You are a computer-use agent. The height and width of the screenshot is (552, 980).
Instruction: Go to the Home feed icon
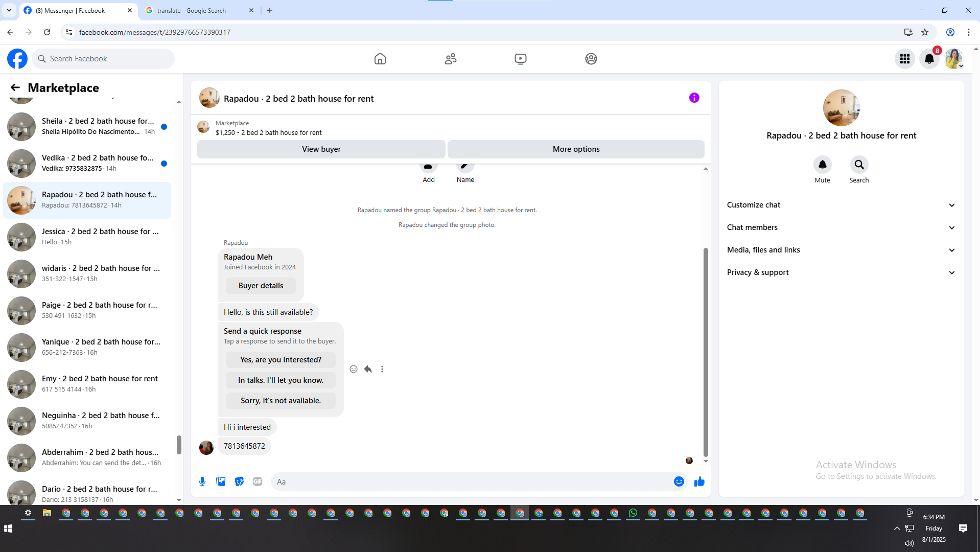pos(380,59)
